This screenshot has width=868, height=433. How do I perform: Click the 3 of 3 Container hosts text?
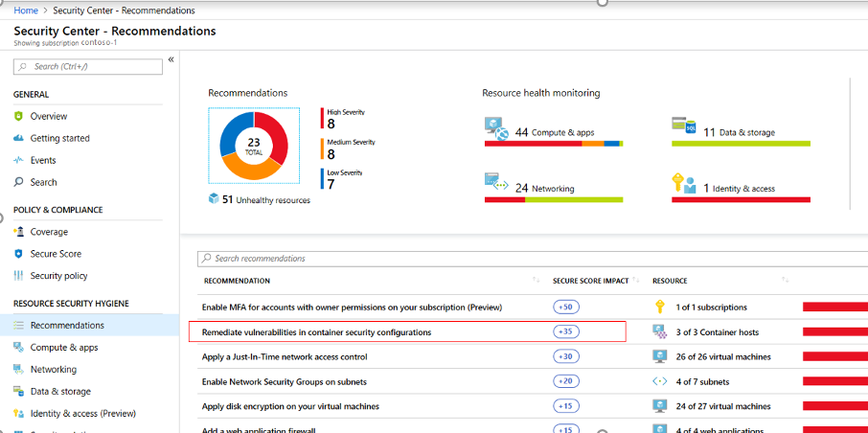pos(718,332)
